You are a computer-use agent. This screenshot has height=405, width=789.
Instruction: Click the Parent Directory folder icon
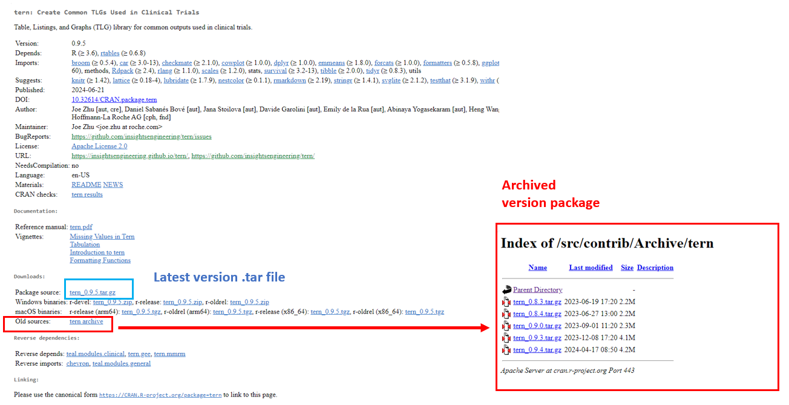pyautogui.click(x=506, y=290)
